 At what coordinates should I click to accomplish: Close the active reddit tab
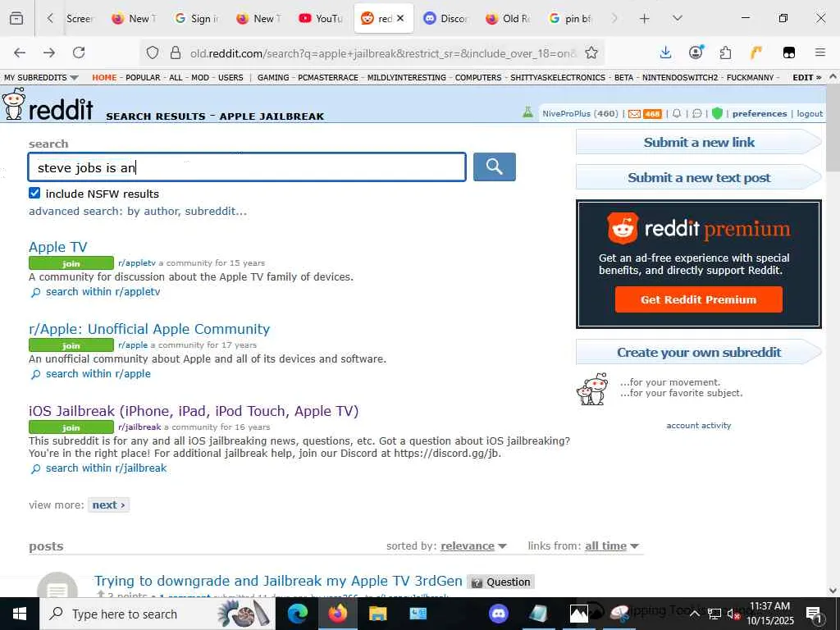[x=400, y=18]
